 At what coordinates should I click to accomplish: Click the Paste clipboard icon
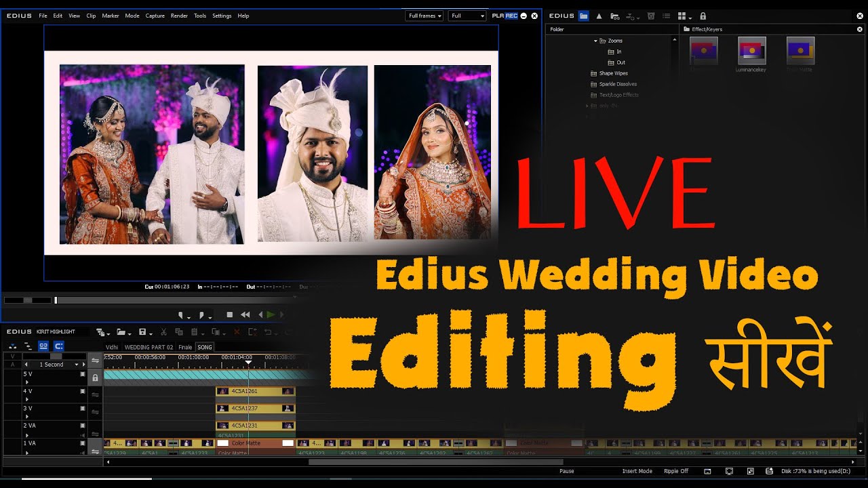pyautogui.click(x=196, y=332)
